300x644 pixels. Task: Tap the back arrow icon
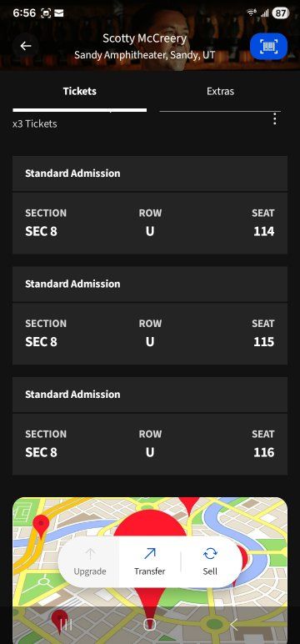pyautogui.click(x=26, y=46)
